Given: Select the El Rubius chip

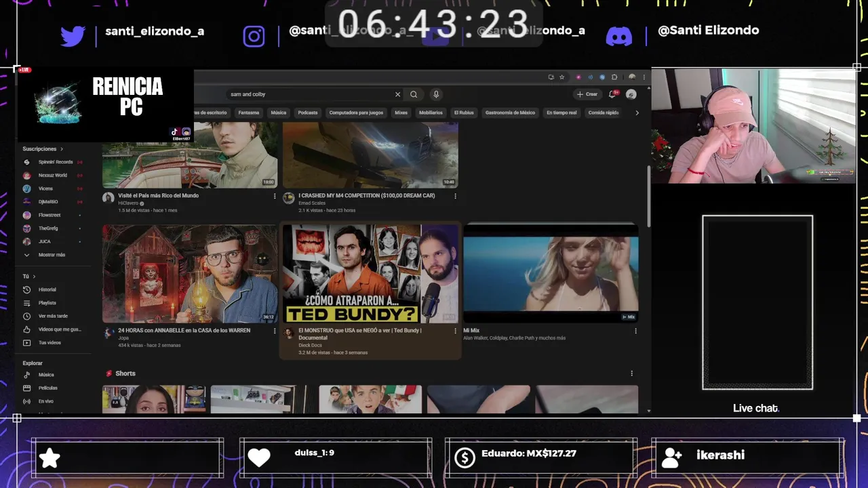Looking at the screenshot, I should 464,113.
